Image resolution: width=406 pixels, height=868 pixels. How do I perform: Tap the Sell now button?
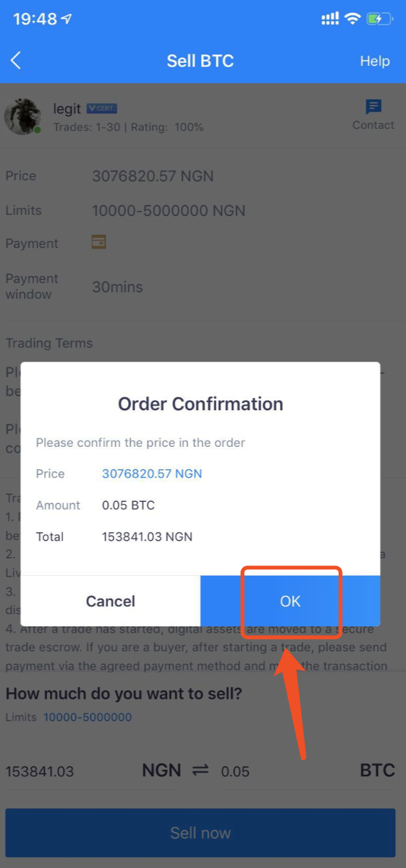[x=200, y=833]
